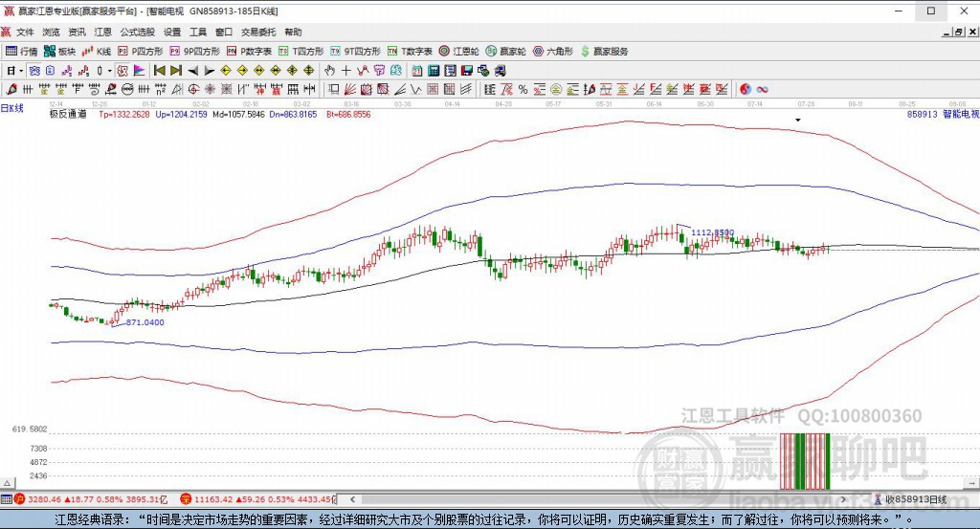
Task: Open the 六角形 hexagon tool
Action: (553, 52)
